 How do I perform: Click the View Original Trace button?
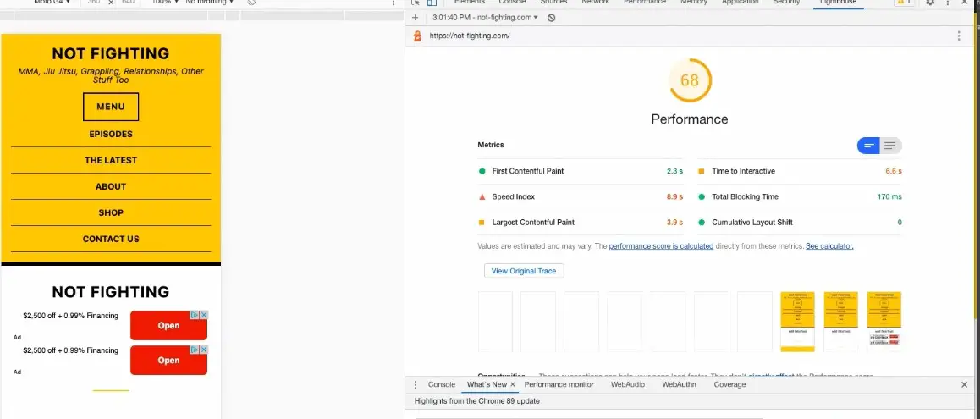[x=524, y=271]
